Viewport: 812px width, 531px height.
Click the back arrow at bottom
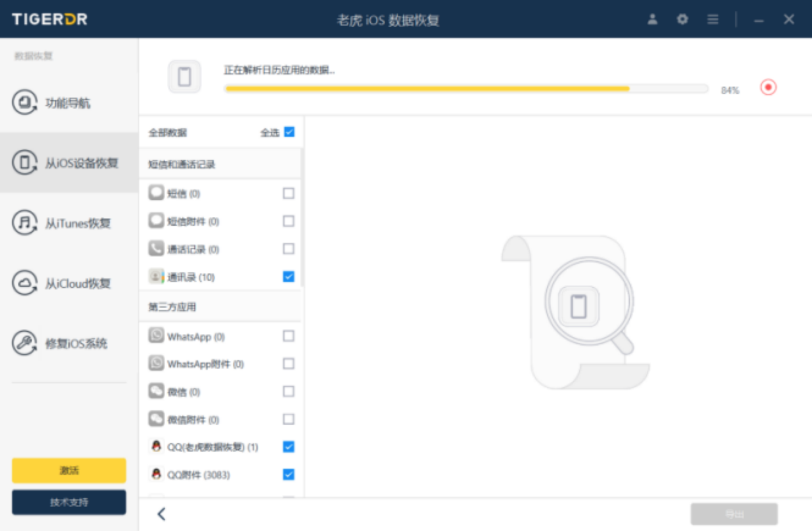(x=161, y=514)
